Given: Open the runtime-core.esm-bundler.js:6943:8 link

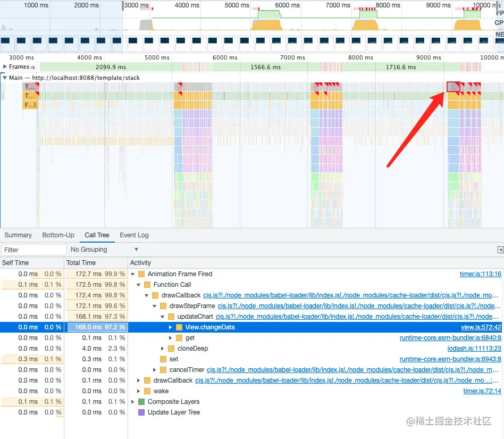Looking at the screenshot, I should tap(450, 359).
